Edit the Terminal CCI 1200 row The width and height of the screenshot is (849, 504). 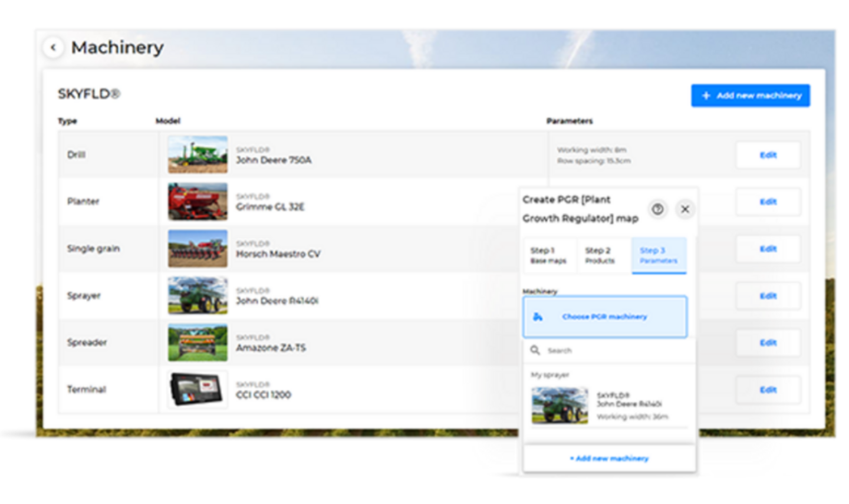768,390
